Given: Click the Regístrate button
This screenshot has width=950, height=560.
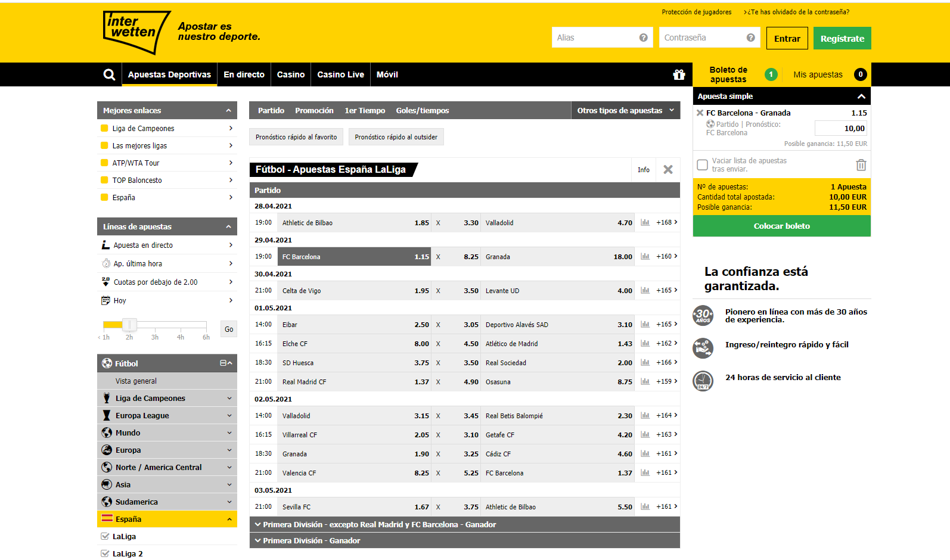Looking at the screenshot, I should [x=842, y=38].
